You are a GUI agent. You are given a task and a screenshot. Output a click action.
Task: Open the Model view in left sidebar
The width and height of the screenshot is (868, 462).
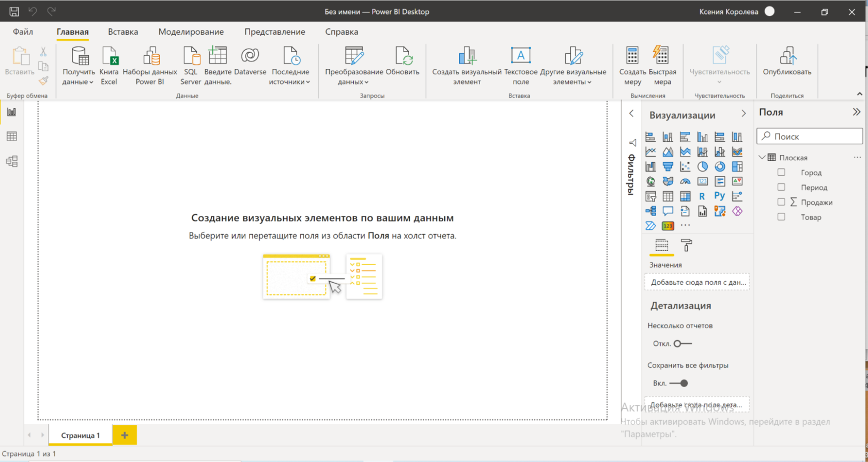tap(11, 161)
